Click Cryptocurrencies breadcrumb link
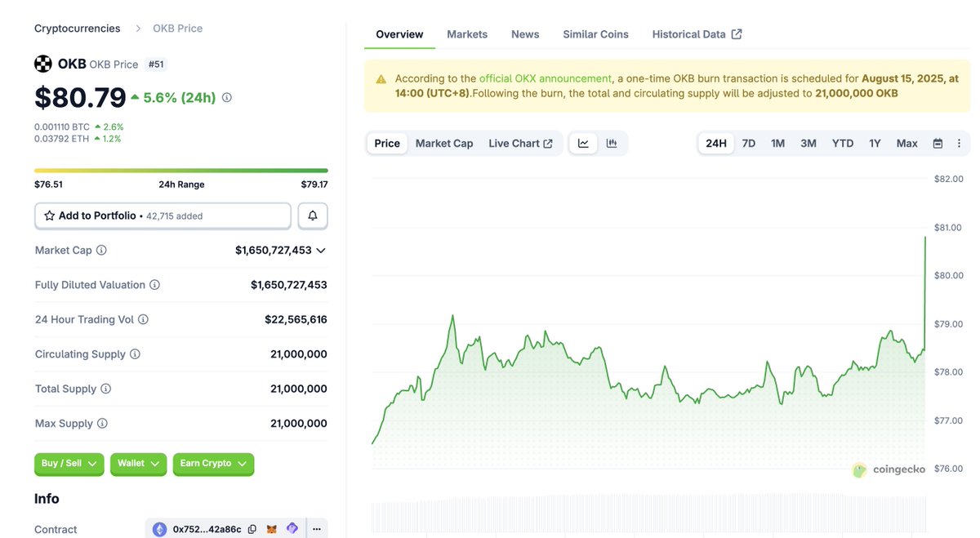 [77, 28]
